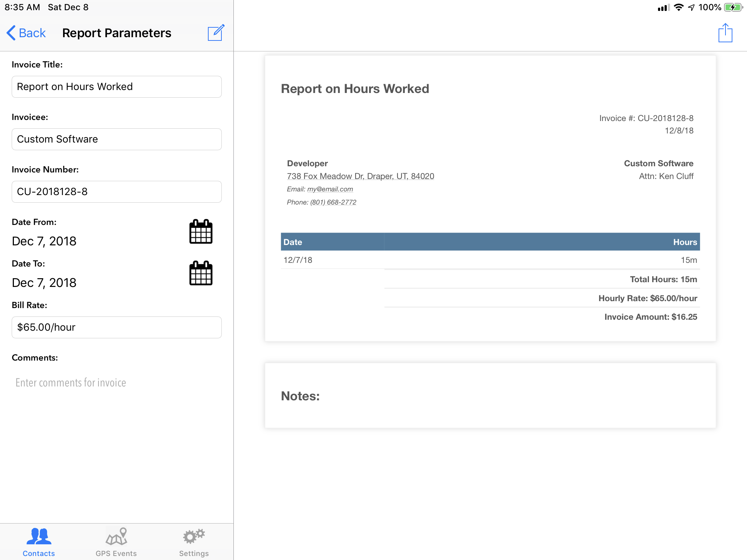This screenshot has width=747, height=560.
Task: Tap the Hours column header
Action: tap(685, 242)
